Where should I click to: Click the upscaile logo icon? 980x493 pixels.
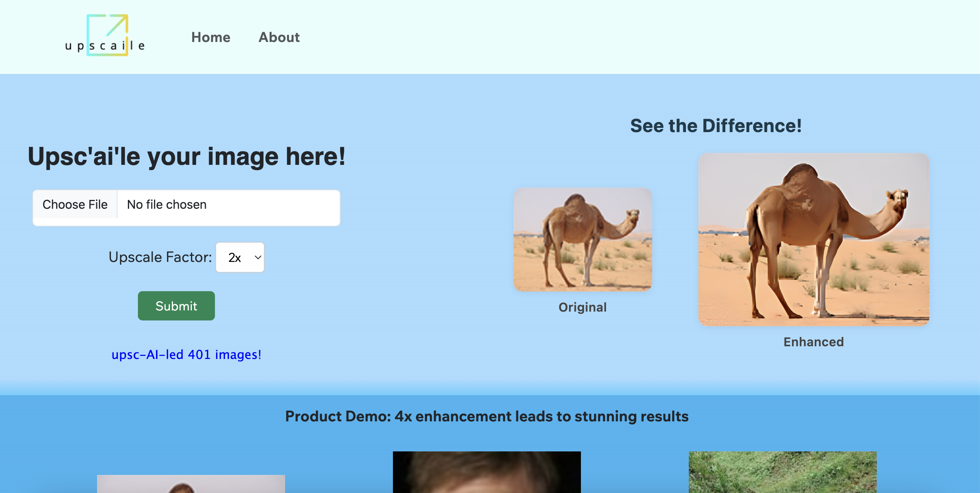[105, 35]
